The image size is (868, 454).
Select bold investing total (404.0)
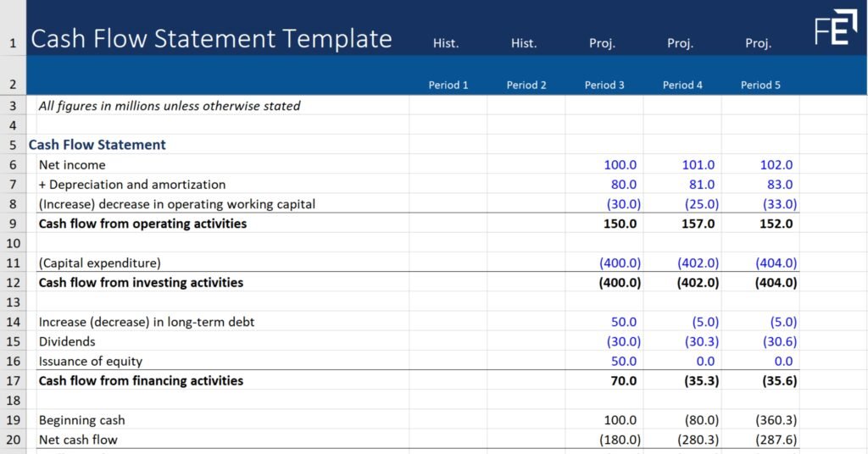(x=776, y=283)
